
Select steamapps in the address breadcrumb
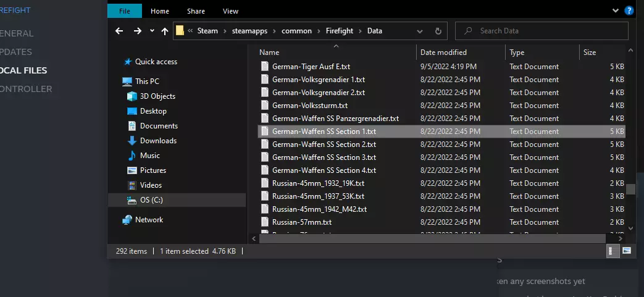point(249,31)
